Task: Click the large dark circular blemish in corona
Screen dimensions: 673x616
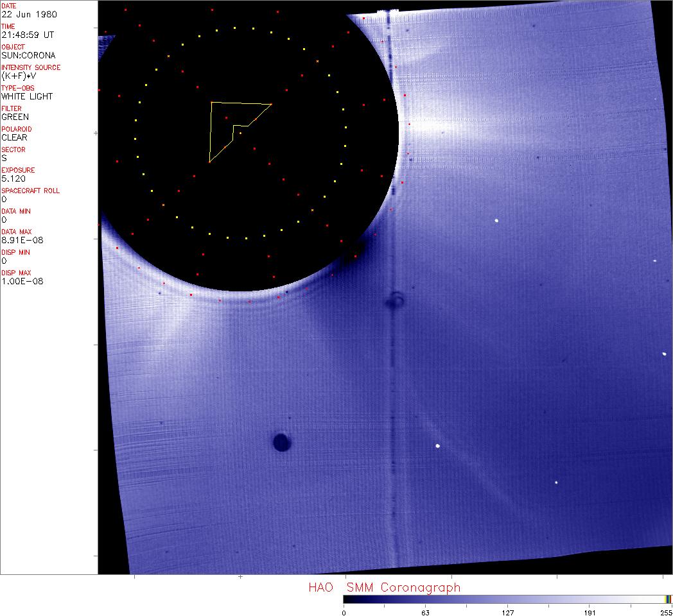Action: coord(281,442)
